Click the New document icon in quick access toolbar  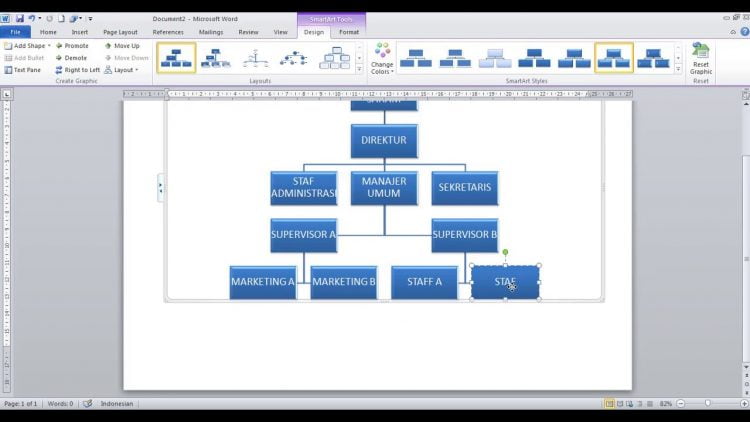(x=61, y=19)
